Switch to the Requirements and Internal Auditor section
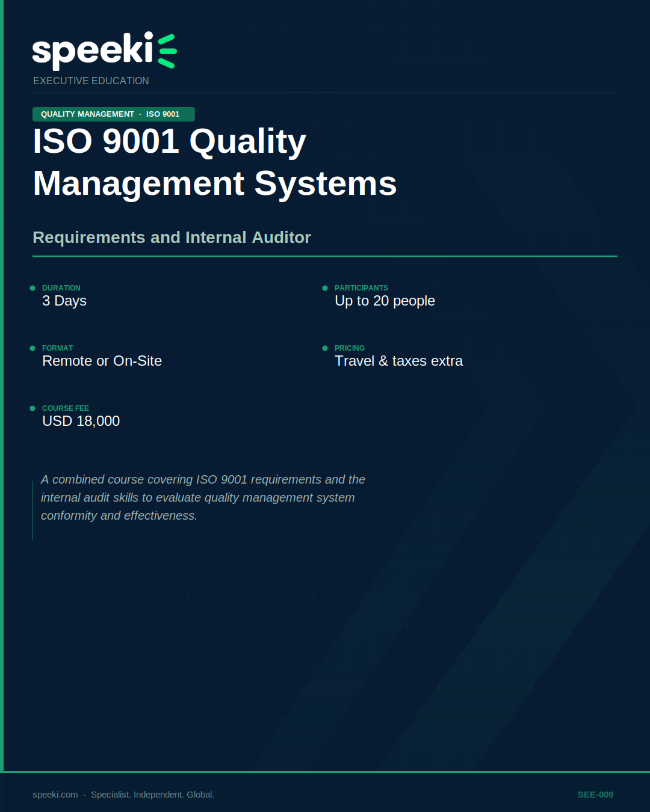This screenshot has height=812, width=650. (172, 237)
